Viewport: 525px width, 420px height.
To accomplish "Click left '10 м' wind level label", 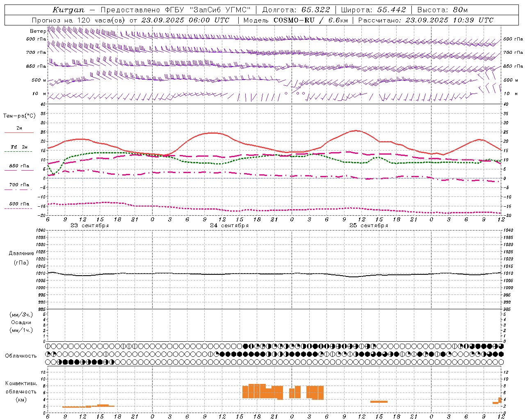I will 39,94.
